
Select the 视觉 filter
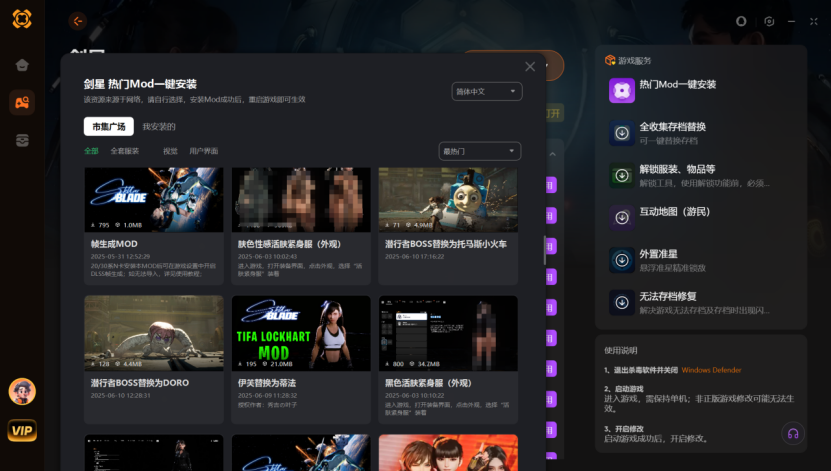click(170, 151)
